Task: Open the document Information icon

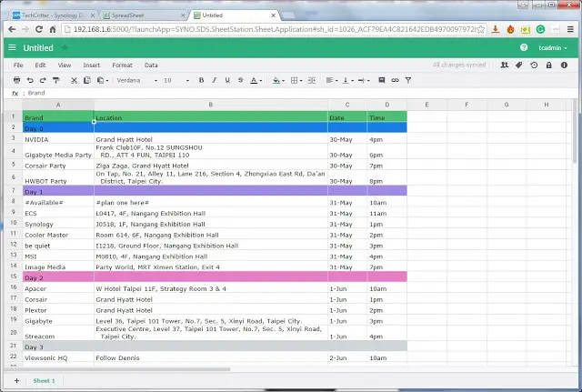Action: (x=564, y=65)
